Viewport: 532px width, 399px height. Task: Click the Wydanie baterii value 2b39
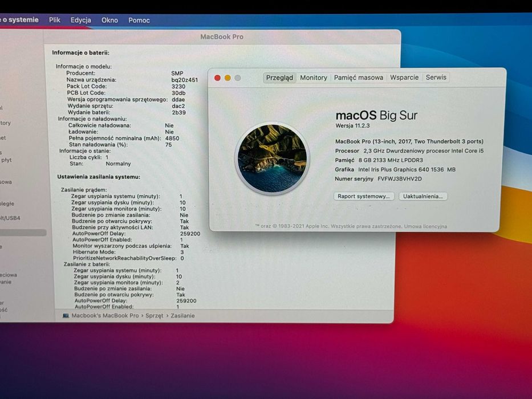point(179,113)
